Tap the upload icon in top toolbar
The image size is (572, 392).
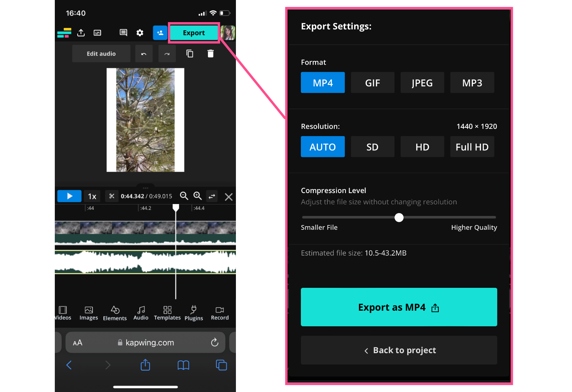click(81, 33)
